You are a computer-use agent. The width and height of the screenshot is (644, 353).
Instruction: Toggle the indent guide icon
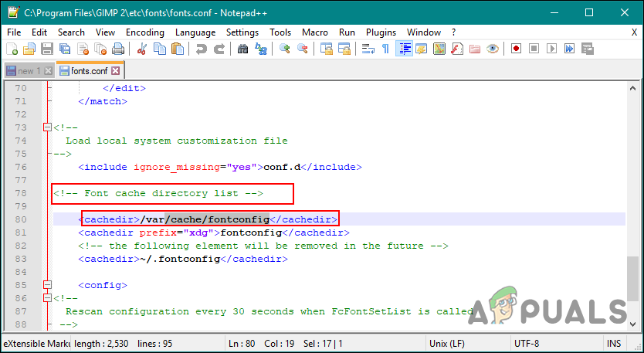404,49
